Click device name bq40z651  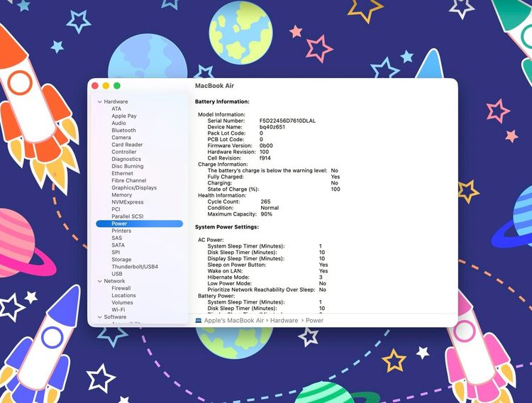[272, 127]
